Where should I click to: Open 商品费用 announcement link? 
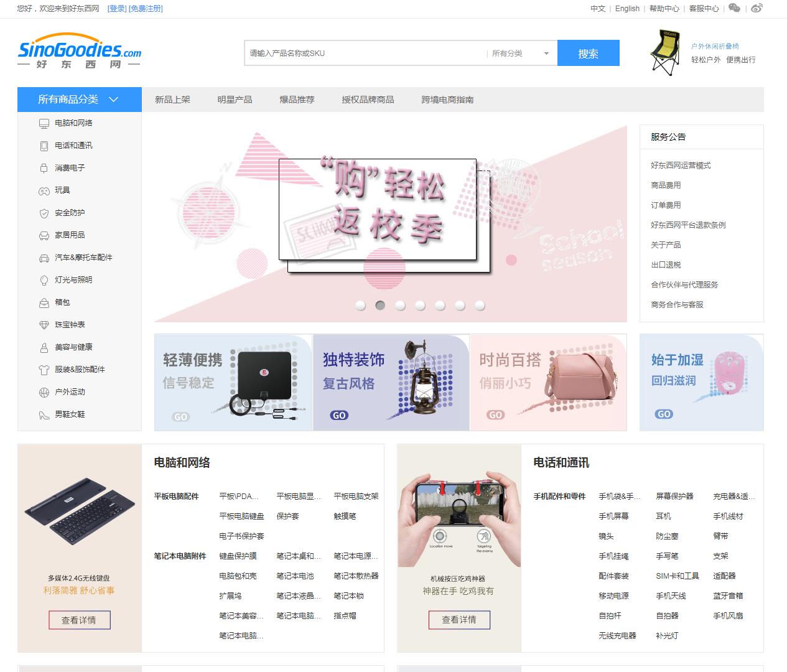666,185
